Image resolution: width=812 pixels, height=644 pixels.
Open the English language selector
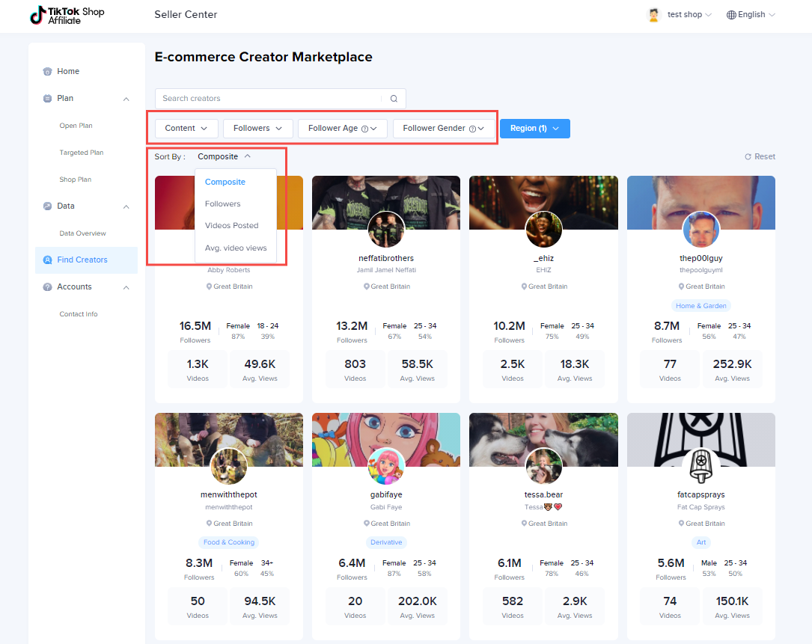pyautogui.click(x=751, y=14)
